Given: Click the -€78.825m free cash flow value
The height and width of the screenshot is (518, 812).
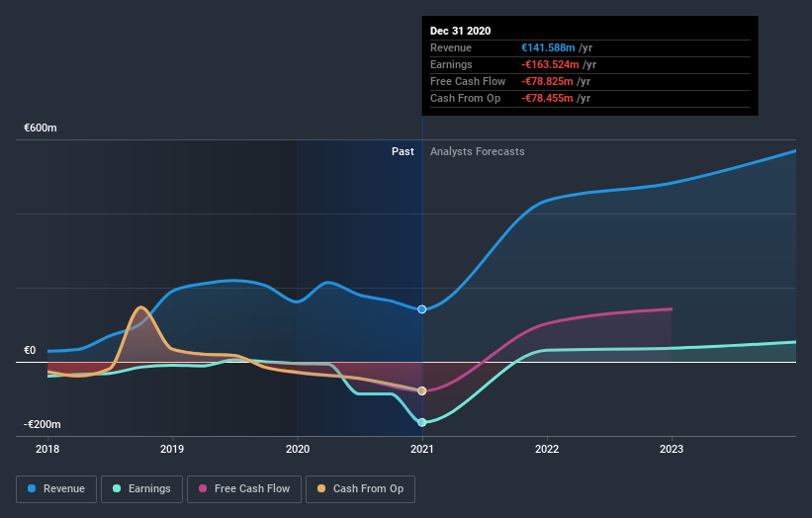Looking at the screenshot, I should click(x=547, y=81).
